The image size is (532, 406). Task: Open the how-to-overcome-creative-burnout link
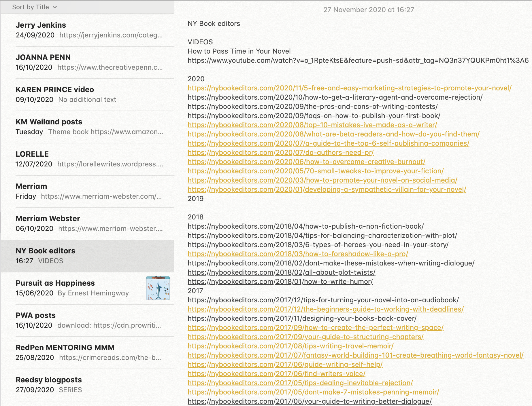pyautogui.click(x=307, y=162)
